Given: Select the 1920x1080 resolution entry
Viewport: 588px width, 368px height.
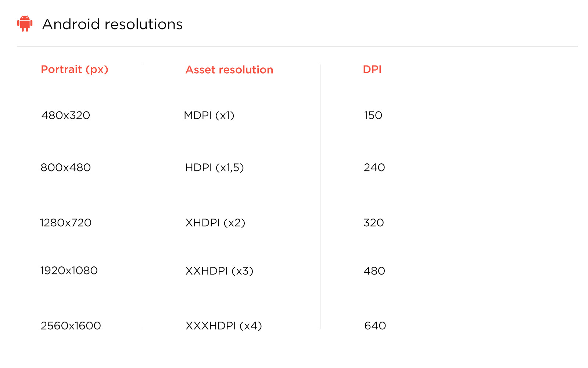Looking at the screenshot, I should (x=69, y=271).
